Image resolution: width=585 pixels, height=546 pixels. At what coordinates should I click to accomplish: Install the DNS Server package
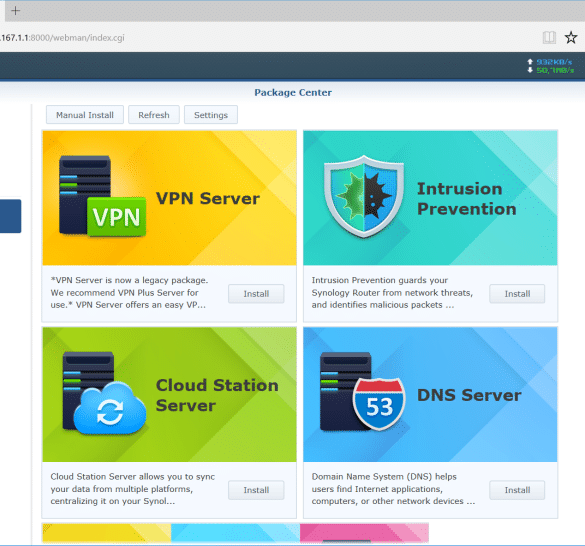click(x=517, y=490)
